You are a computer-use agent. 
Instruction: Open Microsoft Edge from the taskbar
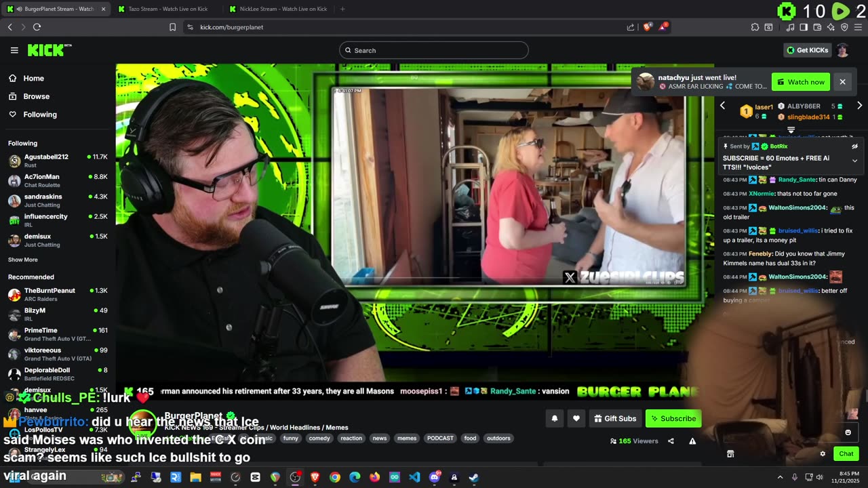click(x=355, y=477)
